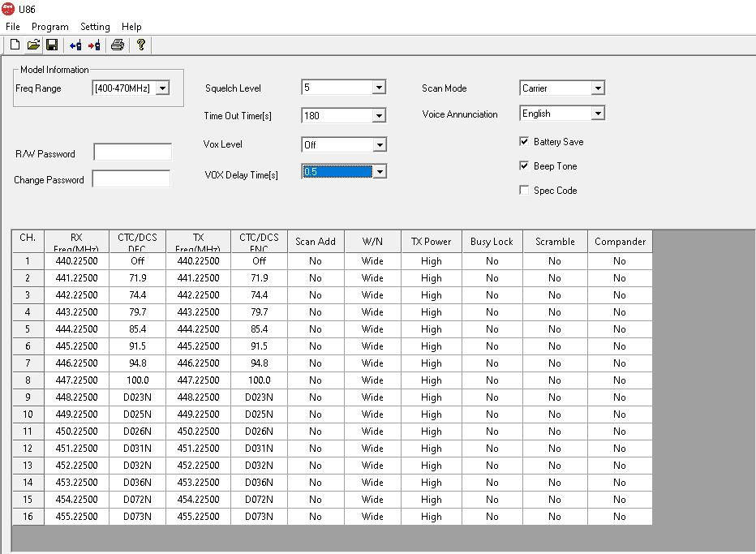Focus the Change Password field
The image size is (756, 554).
131,178
